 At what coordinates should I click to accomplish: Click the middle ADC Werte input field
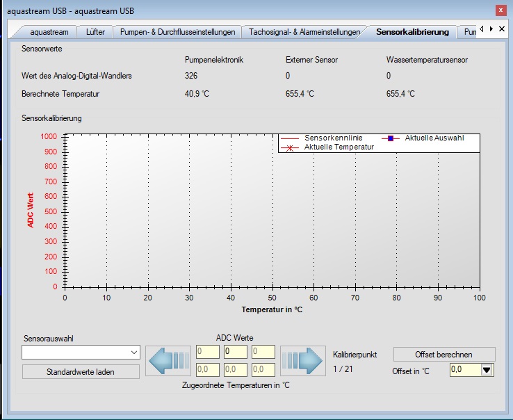click(x=235, y=352)
